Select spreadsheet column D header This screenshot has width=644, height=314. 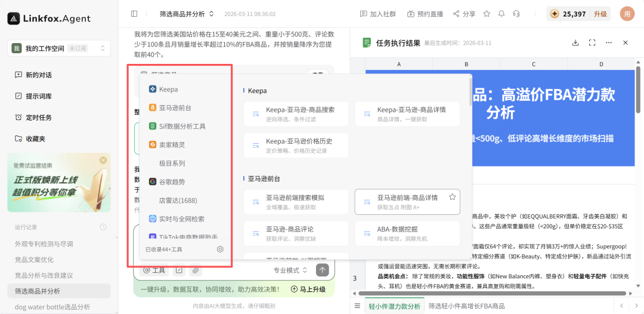click(x=601, y=64)
